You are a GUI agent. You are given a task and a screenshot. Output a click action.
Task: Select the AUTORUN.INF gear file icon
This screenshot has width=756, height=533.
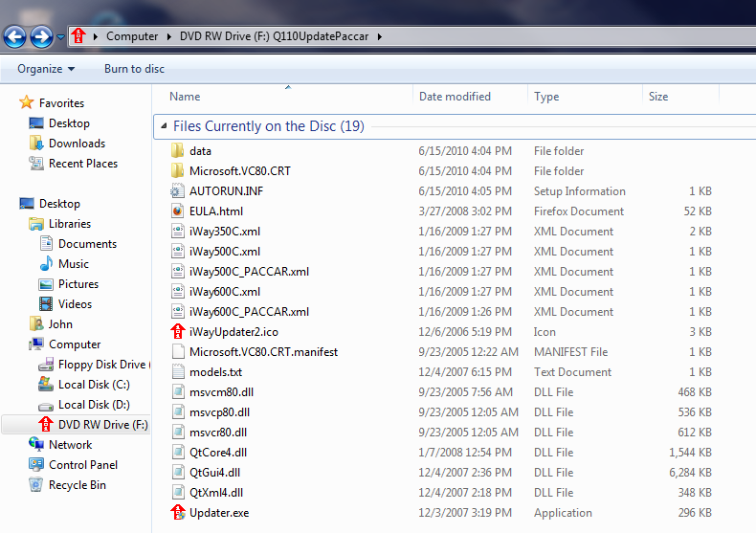coord(177,191)
